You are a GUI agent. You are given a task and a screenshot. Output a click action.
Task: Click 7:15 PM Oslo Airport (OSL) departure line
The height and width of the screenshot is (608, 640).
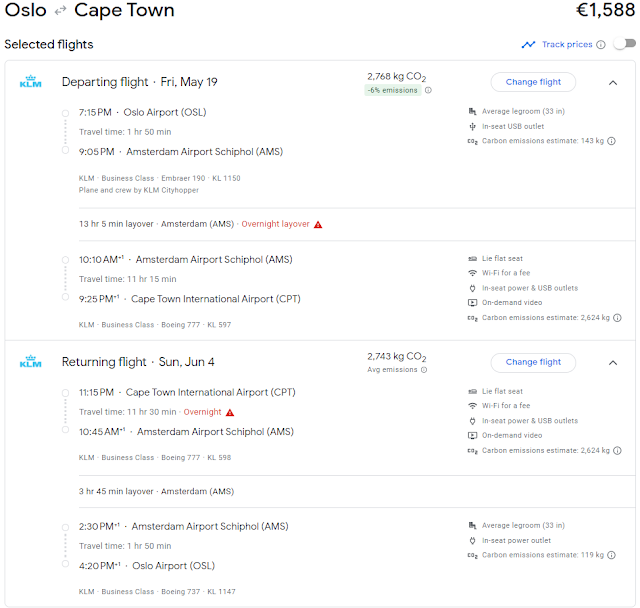coord(142,112)
